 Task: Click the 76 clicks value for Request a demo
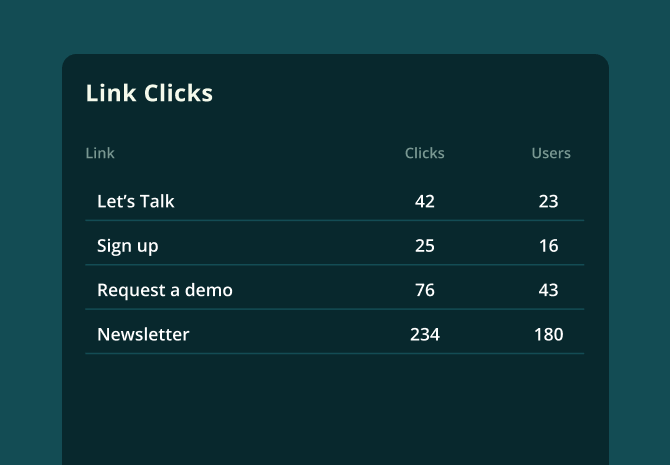click(x=425, y=290)
